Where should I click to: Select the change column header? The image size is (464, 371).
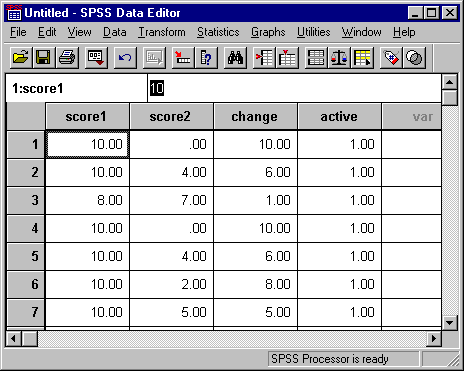click(255, 116)
